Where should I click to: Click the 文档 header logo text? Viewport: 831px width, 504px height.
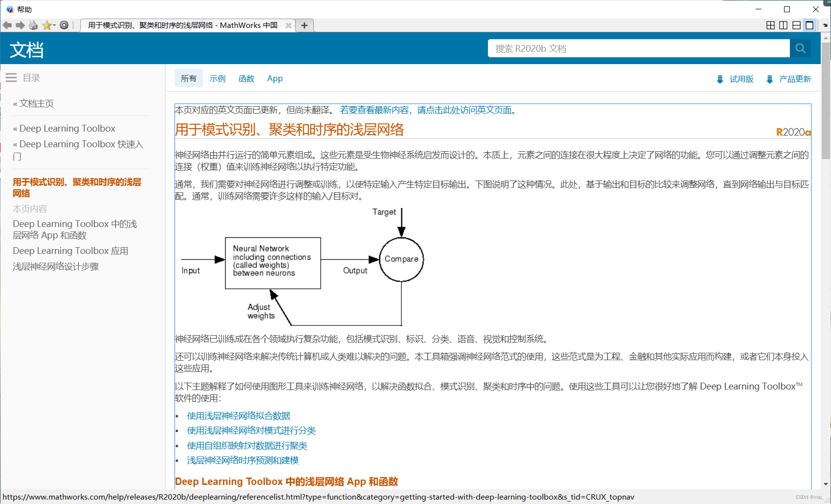(27, 49)
